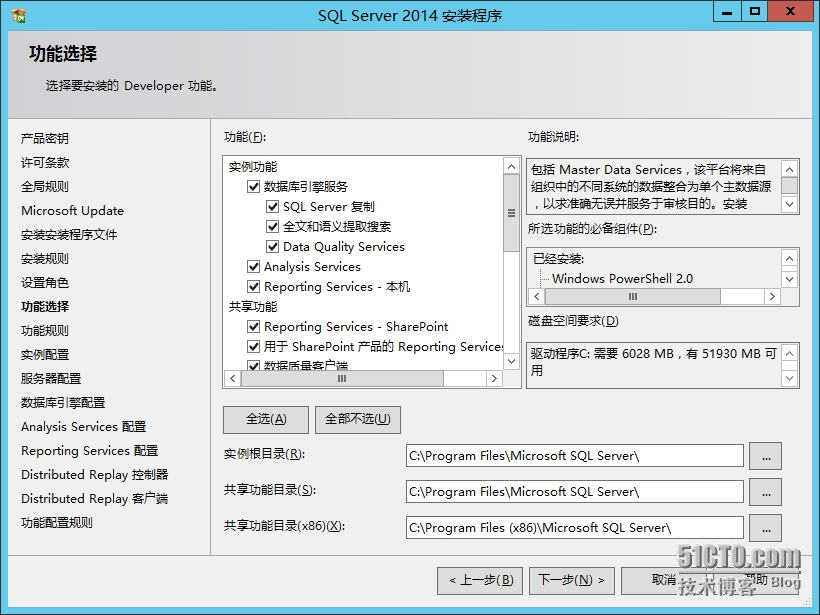Click the feature list horizontal scrollbar thumb
Image resolution: width=820 pixels, height=615 pixels.
point(342,379)
